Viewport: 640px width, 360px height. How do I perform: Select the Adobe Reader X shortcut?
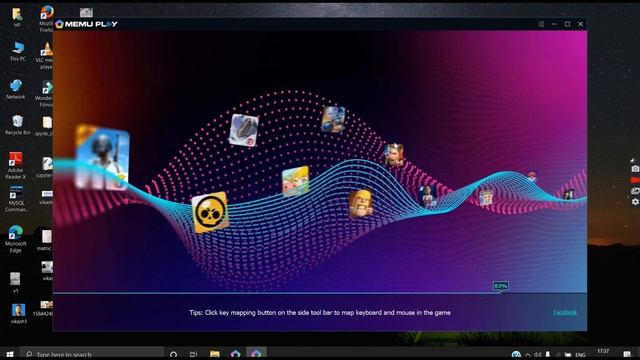(16, 166)
